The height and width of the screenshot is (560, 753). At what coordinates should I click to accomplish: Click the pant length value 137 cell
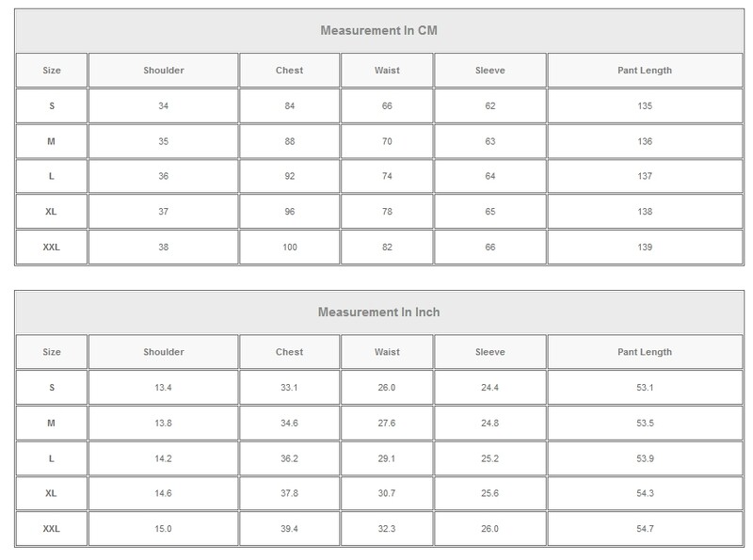point(645,177)
